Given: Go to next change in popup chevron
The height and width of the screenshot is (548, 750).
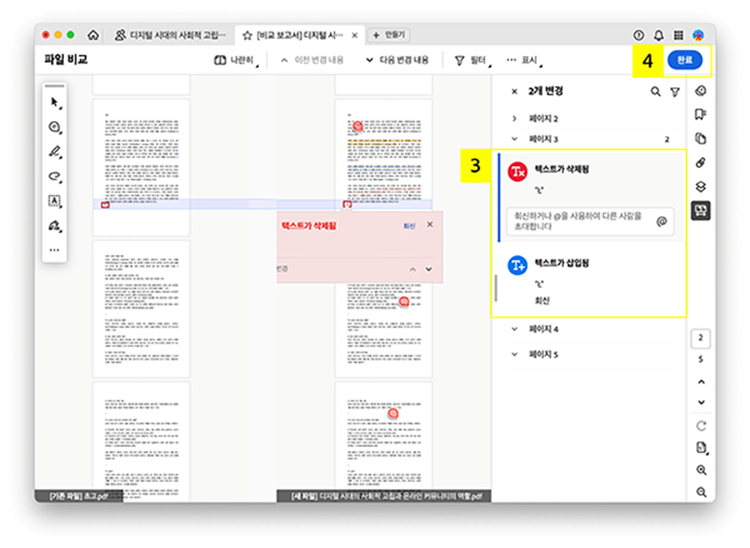Looking at the screenshot, I should tap(429, 270).
